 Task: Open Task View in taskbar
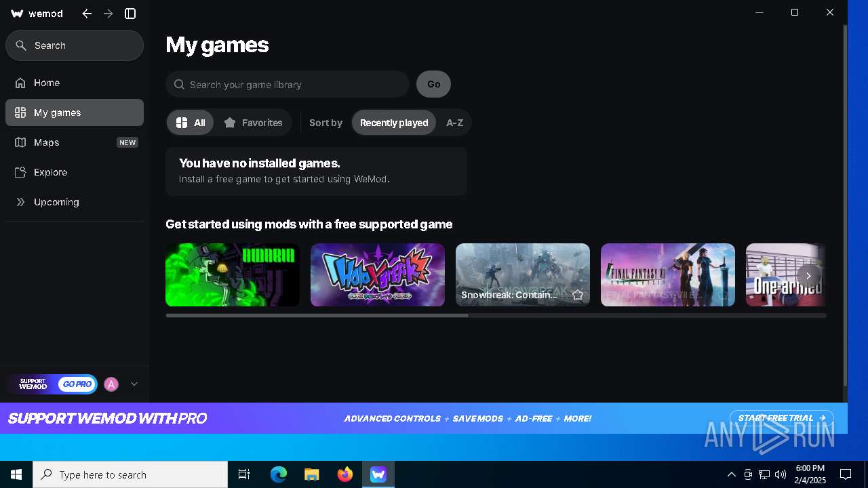(244, 474)
